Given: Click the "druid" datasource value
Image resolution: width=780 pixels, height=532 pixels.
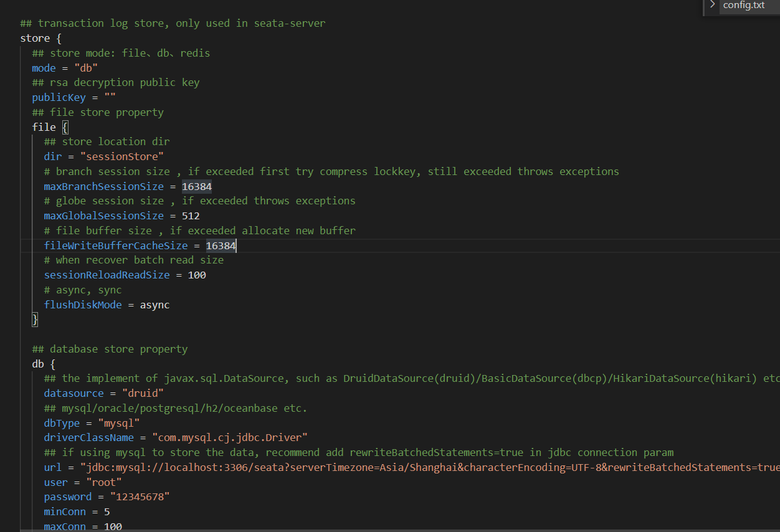Looking at the screenshot, I should (143, 393).
